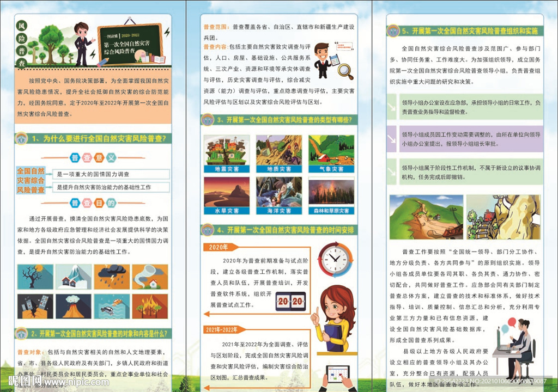
Task: Click the 普查意义 bubble label
Action: 93,158
